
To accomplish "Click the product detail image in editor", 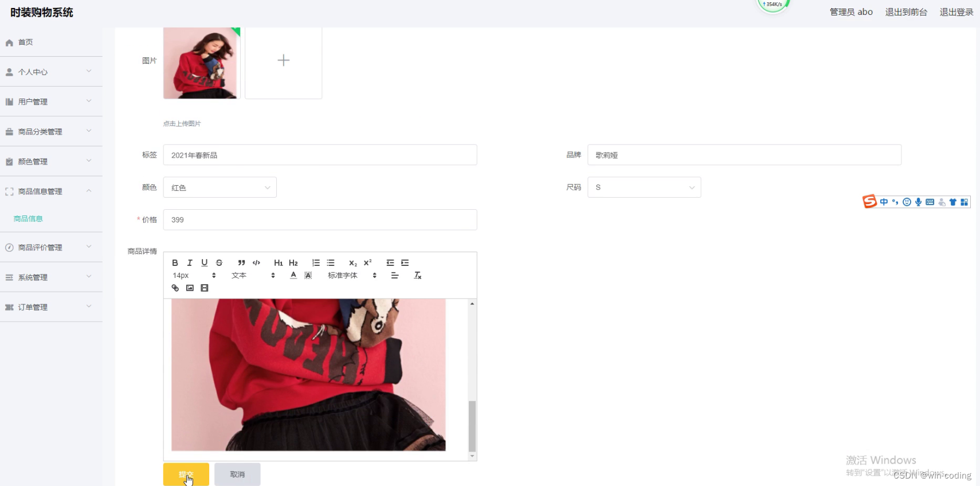I will pyautogui.click(x=308, y=375).
